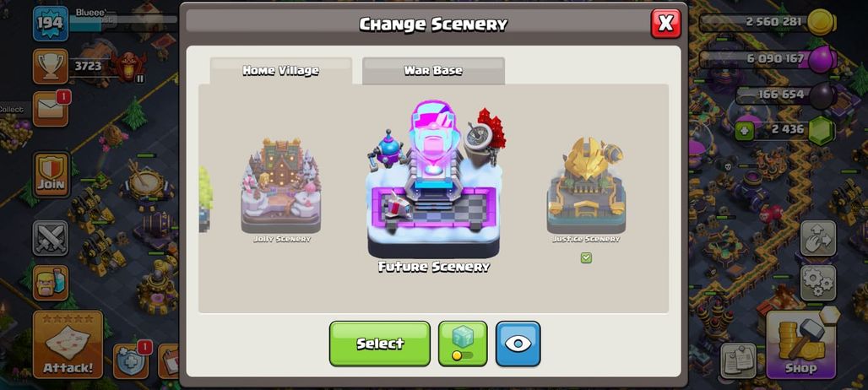Click the green checkmark under Justice Scenery
This screenshot has width=868, height=390.
(586, 257)
